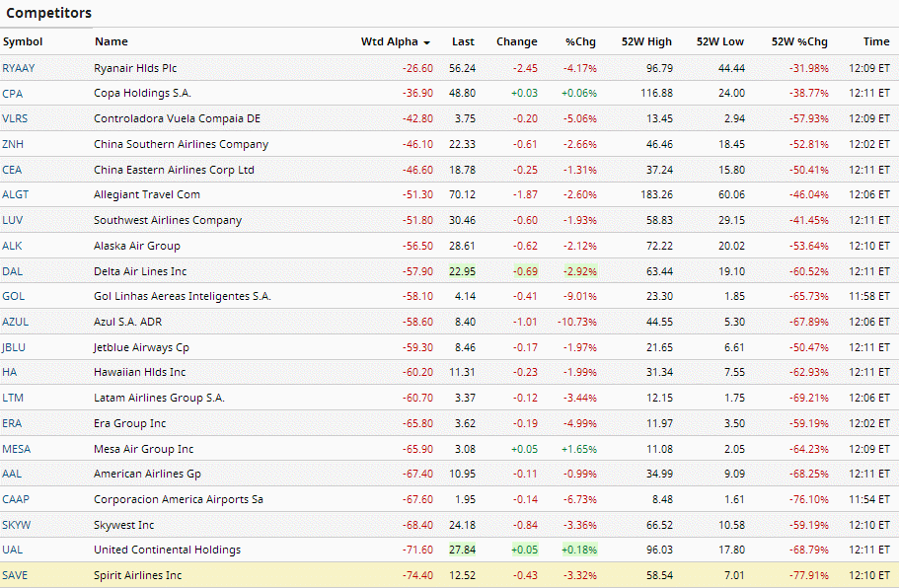Select the American Airlines Gp name
Viewport: 899px width, 588px height.
tap(147, 474)
